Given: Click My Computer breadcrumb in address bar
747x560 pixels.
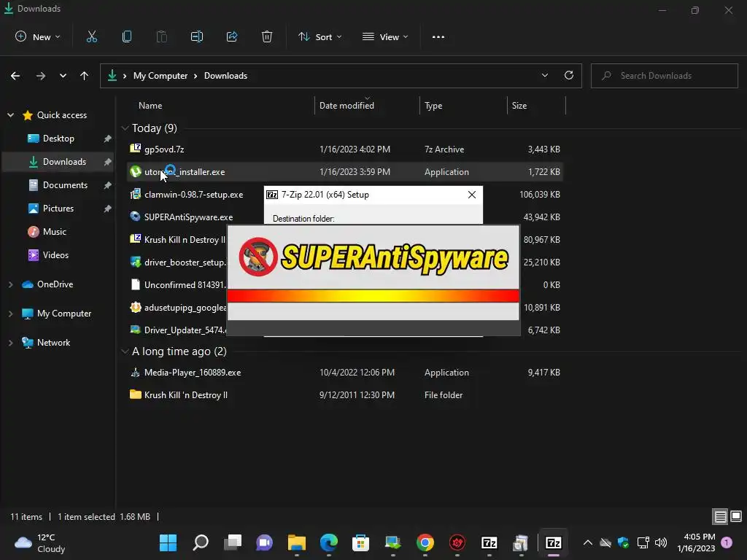Looking at the screenshot, I should (x=160, y=76).
